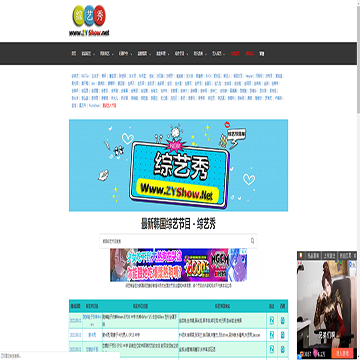Click second table row's last column icon

[x=283, y=334]
